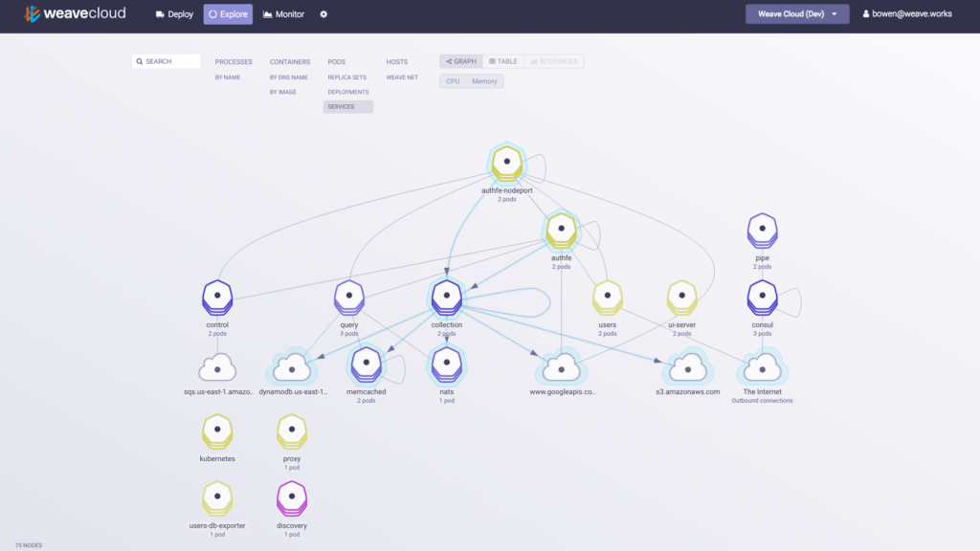
Task: Select the control service node
Action: [x=217, y=297]
